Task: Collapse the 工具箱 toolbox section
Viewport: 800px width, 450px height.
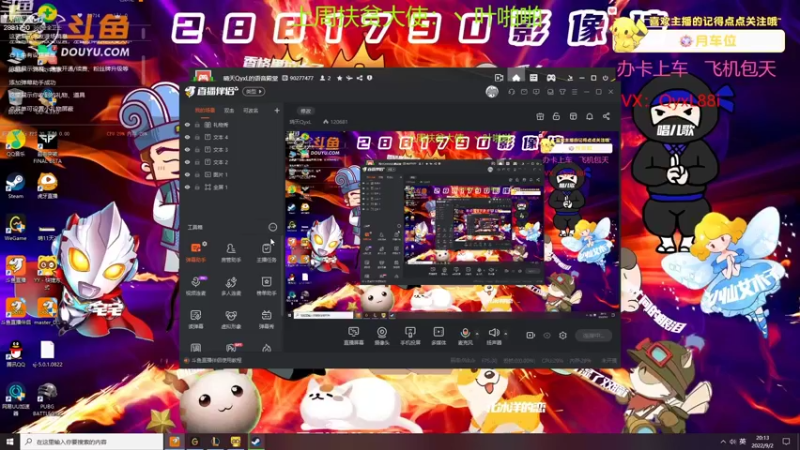Action: coord(273,227)
